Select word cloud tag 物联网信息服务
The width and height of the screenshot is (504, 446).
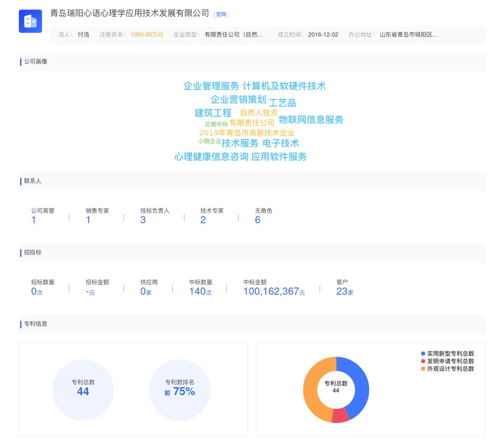pyautogui.click(x=311, y=120)
